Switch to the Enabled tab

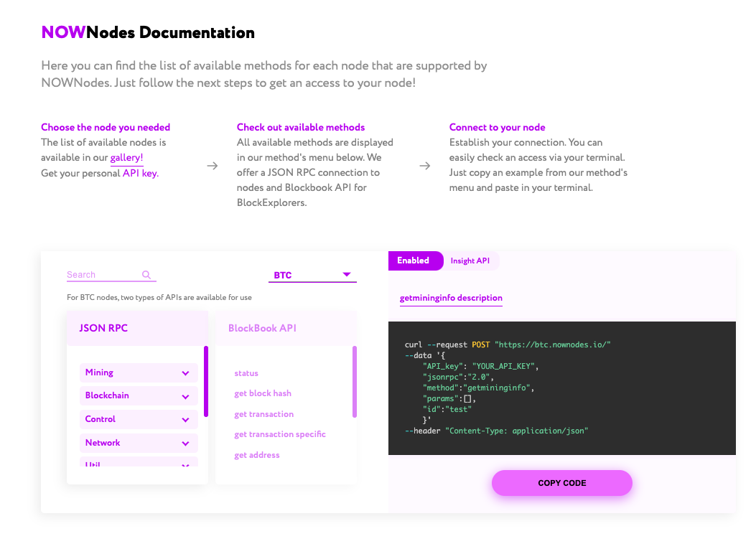click(x=415, y=261)
